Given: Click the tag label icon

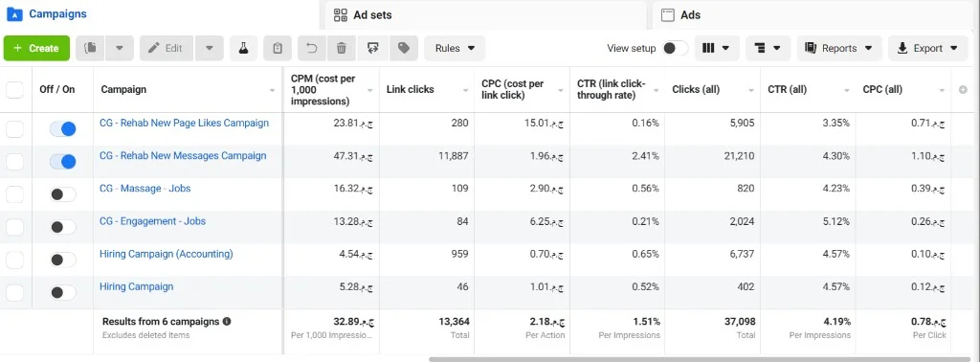Looking at the screenshot, I should 404,48.
